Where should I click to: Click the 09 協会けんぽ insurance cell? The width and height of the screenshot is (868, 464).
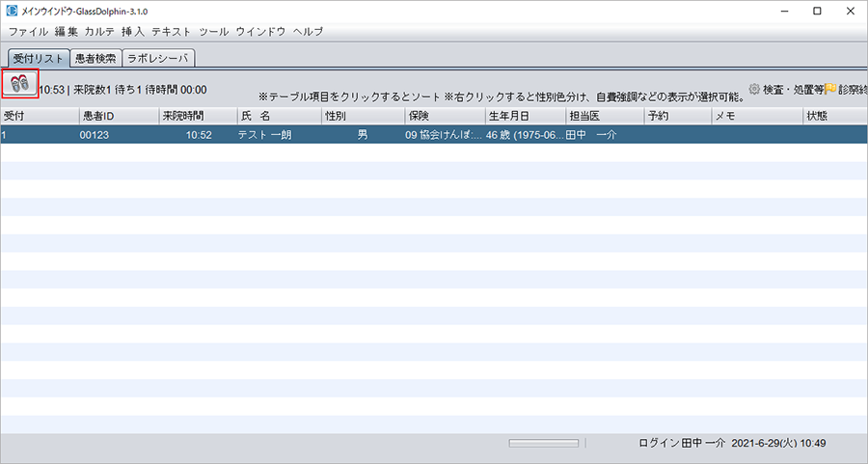click(445, 134)
